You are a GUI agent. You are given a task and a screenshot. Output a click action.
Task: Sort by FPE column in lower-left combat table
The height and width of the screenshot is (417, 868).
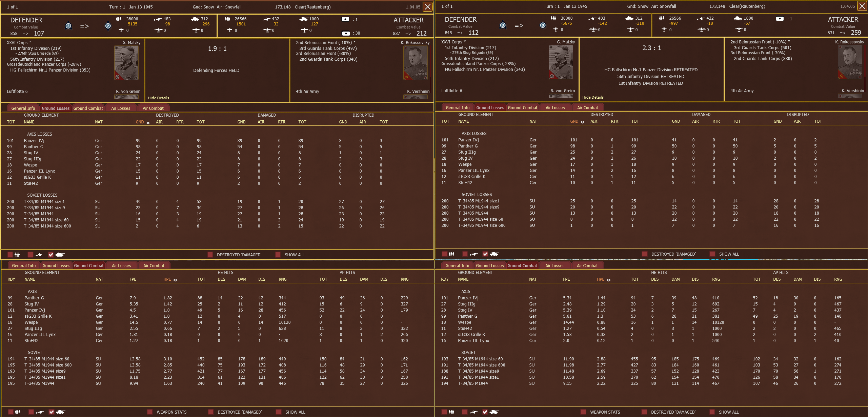click(x=133, y=279)
